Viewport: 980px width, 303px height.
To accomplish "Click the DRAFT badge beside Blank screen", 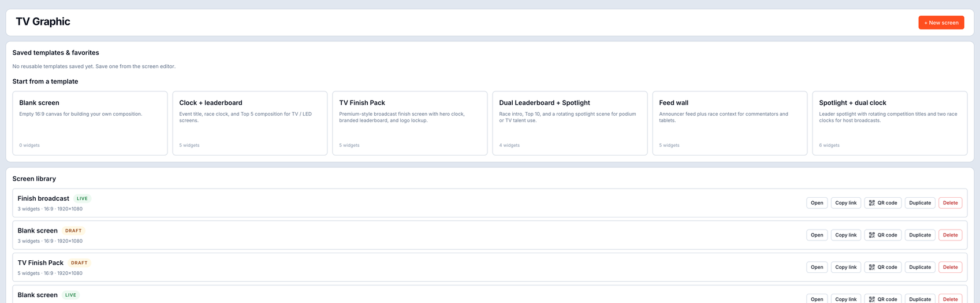I will [73, 231].
